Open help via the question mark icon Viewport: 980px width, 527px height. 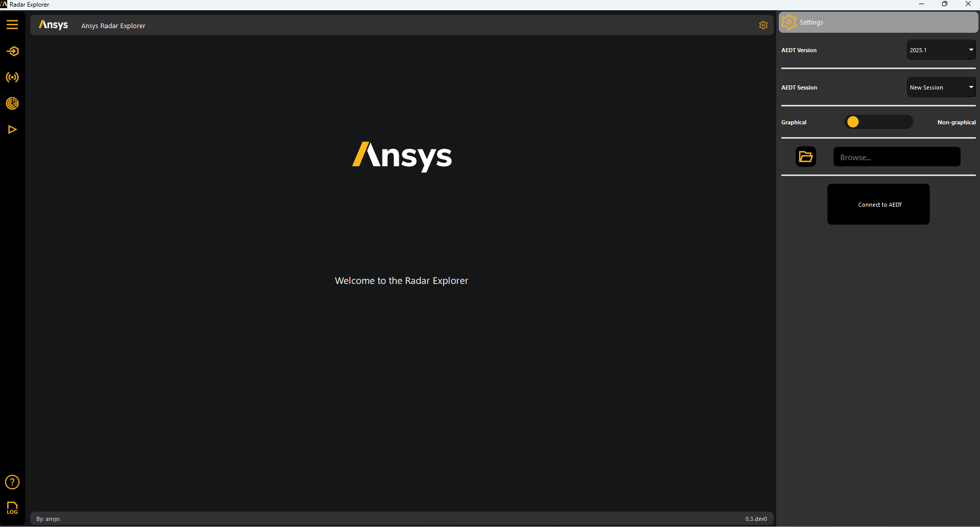coord(12,482)
